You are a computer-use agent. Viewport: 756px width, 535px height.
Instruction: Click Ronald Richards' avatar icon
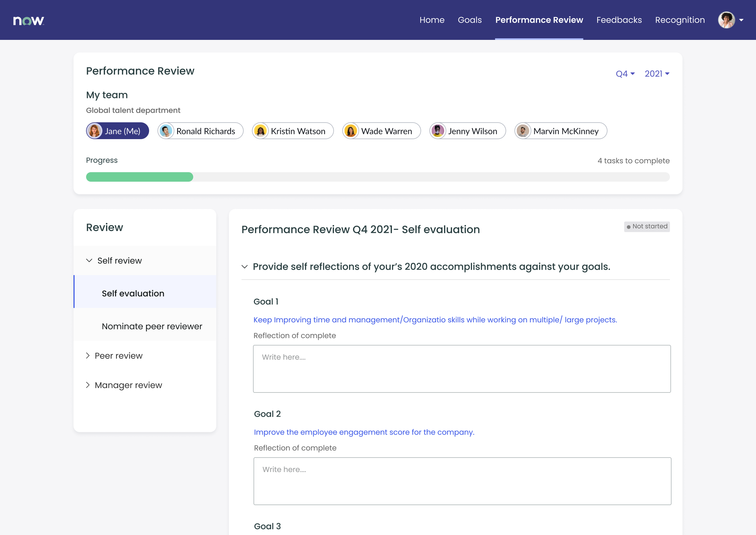tap(166, 131)
